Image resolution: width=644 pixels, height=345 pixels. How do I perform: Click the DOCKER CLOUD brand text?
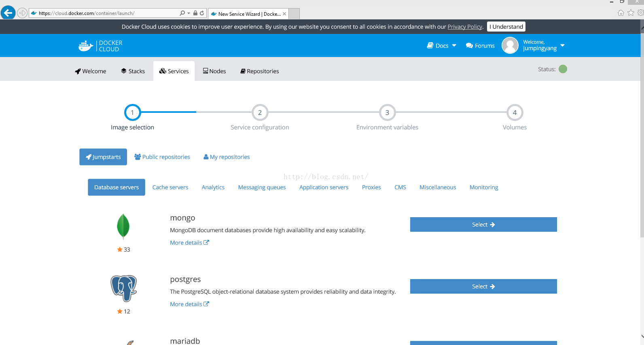point(110,46)
